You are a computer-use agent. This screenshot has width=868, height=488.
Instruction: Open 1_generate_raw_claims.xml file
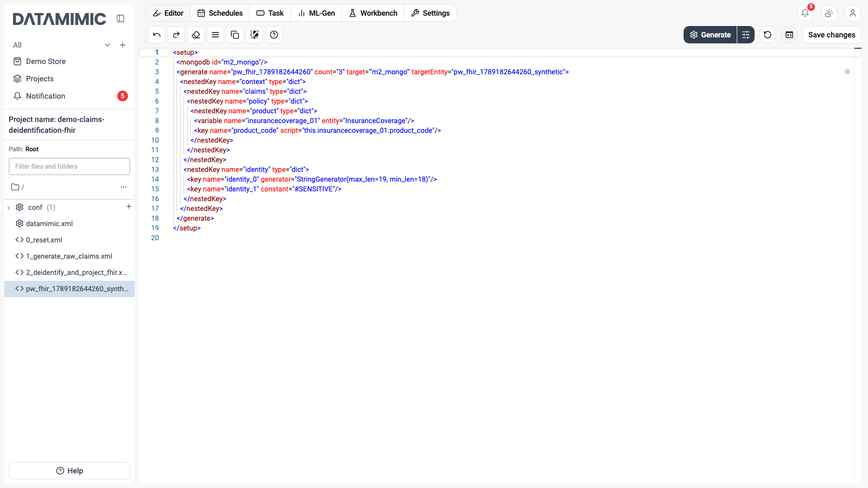[69, 256]
